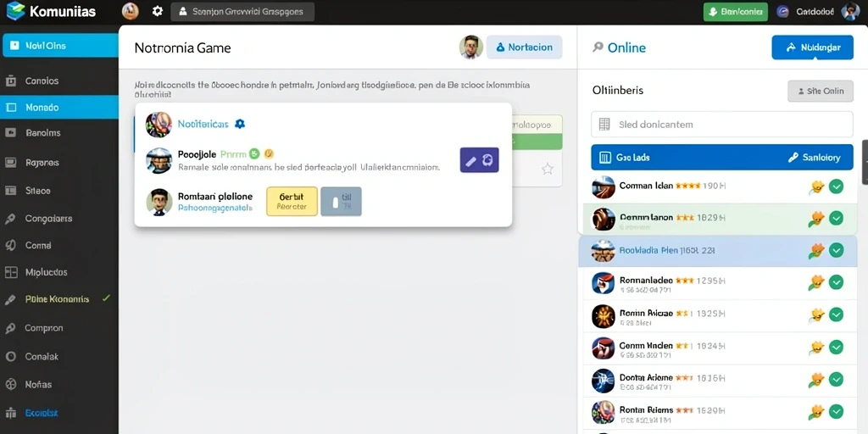Click the Komunitas cube logo
The height and width of the screenshot is (434, 868).
(15, 11)
